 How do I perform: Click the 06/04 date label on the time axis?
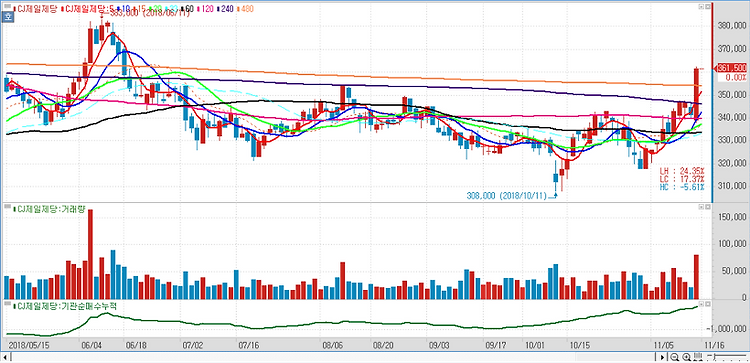(x=91, y=344)
